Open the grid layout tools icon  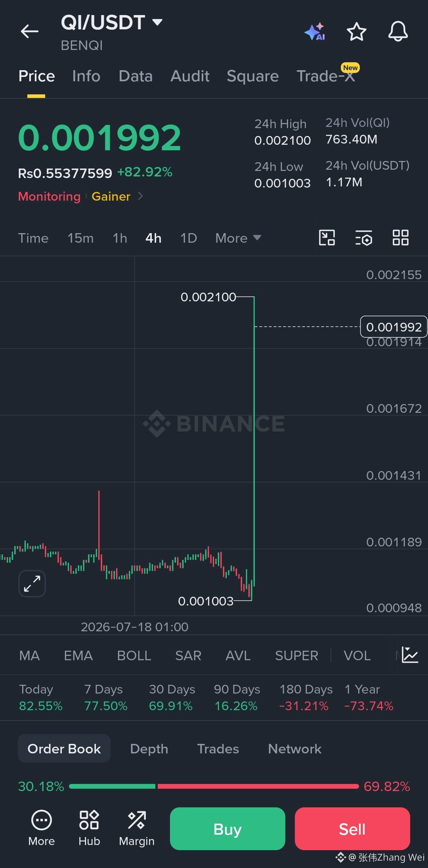pyautogui.click(x=401, y=238)
